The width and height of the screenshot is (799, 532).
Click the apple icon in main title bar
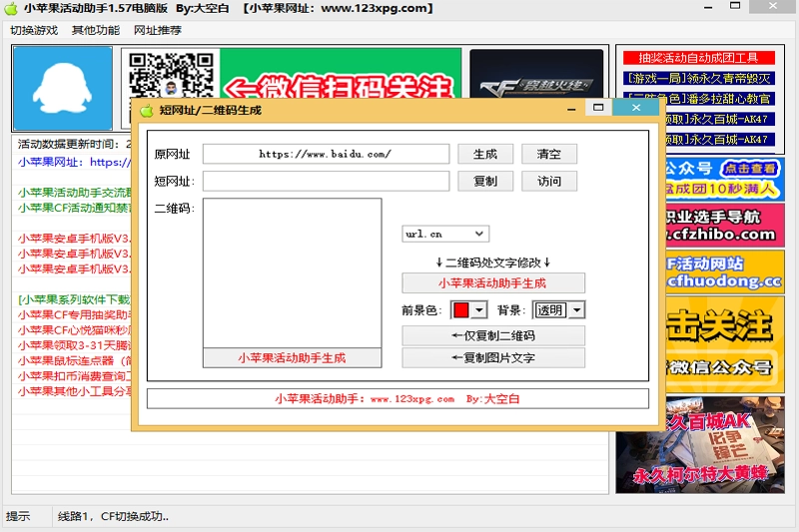[x=11, y=9]
